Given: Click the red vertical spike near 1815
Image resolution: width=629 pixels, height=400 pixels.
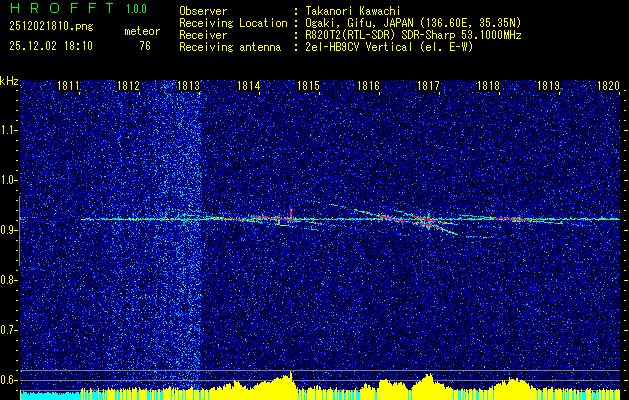Looking at the screenshot, I should coord(291,213).
